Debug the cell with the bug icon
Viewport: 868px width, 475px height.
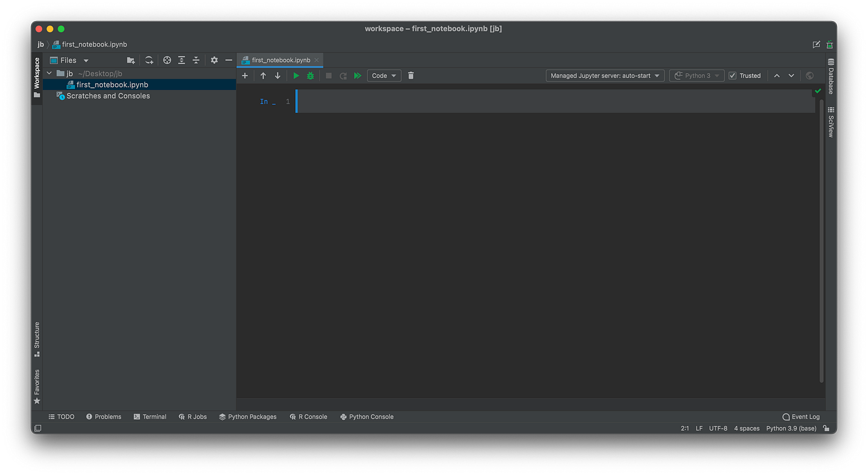click(x=311, y=76)
